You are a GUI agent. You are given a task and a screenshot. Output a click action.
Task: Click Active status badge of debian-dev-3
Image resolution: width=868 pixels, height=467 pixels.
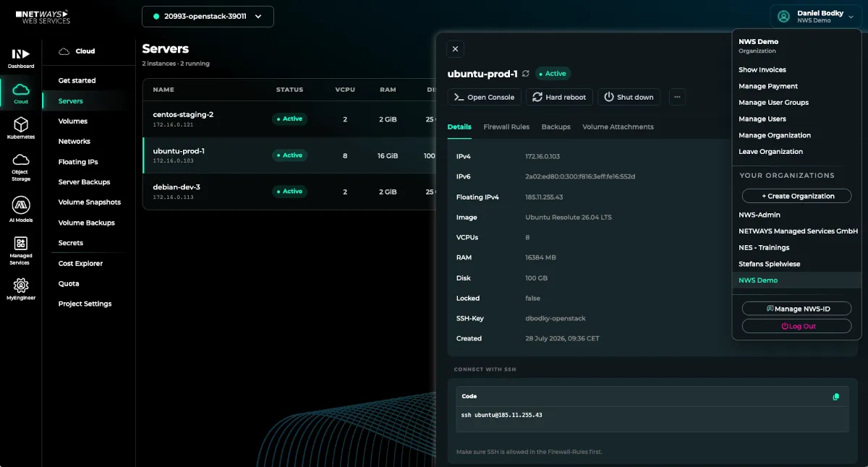pyautogui.click(x=289, y=192)
